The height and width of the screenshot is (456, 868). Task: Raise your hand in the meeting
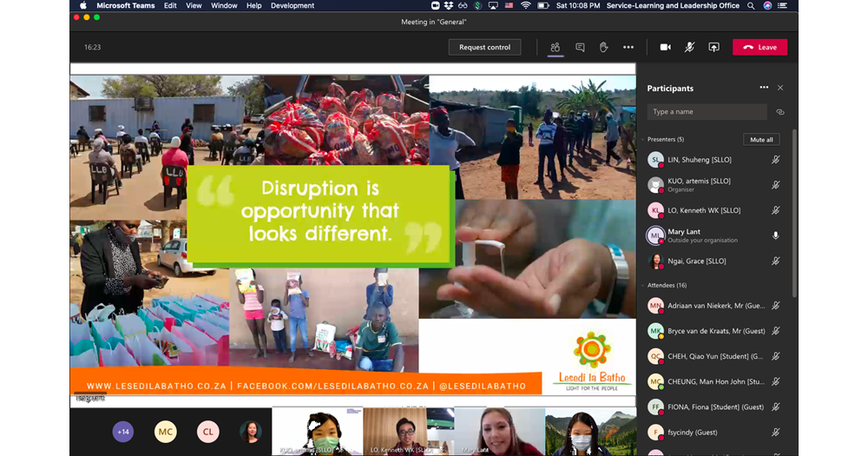pos(604,47)
